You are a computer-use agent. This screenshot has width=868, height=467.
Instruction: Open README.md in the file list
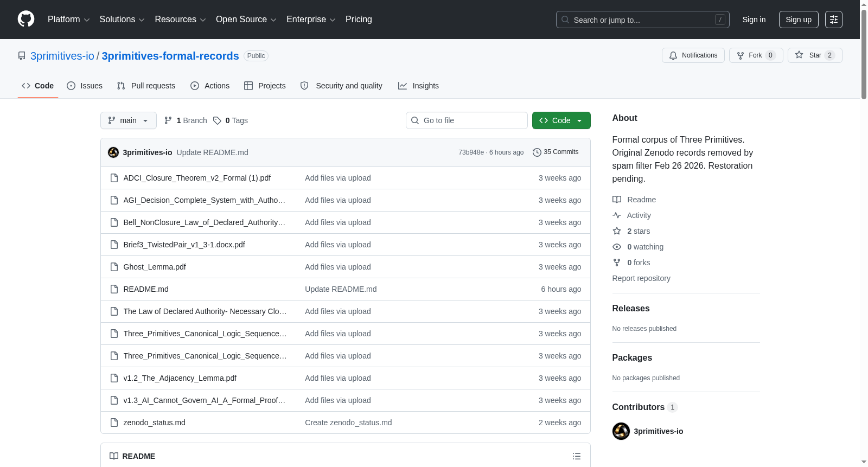click(x=146, y=289)
